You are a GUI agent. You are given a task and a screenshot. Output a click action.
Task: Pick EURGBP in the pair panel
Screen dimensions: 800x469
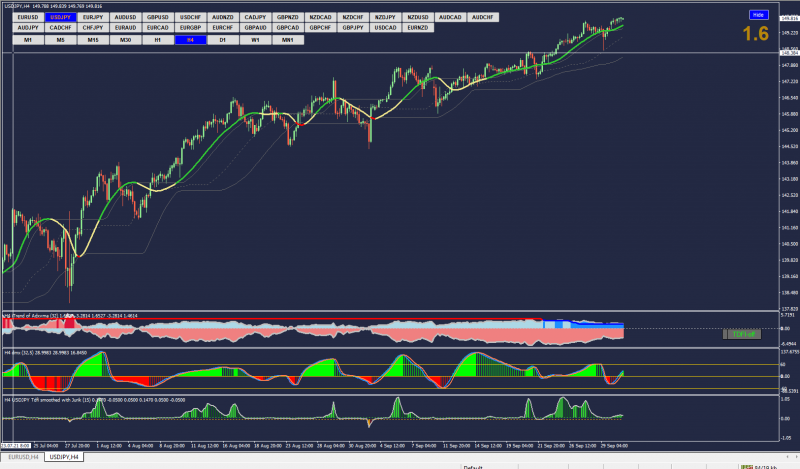190,28
